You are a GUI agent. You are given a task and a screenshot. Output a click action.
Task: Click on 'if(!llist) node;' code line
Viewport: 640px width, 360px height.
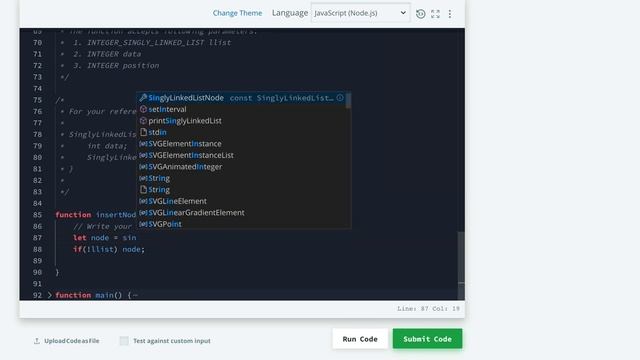pyautogui.click(x=109, y=249)
